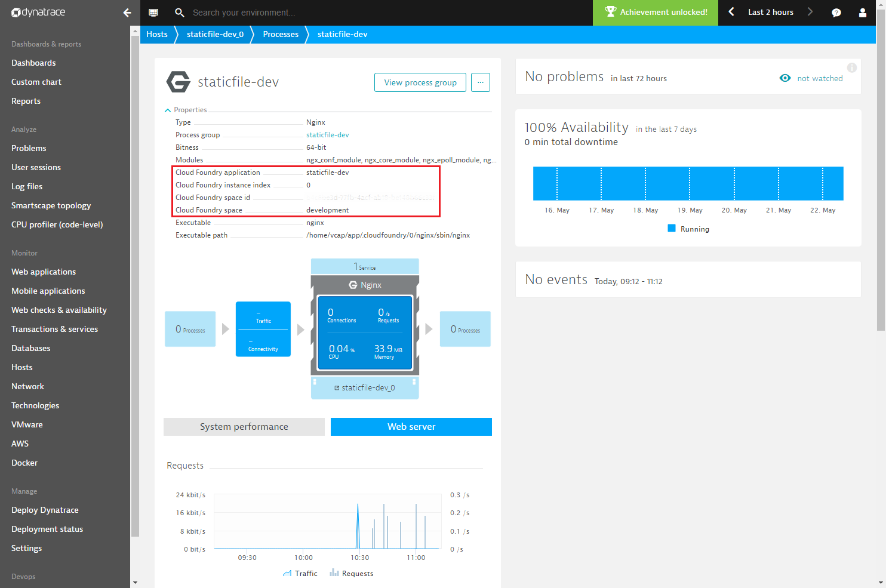
Task: Click the info icon in problems panel
Action: 852,68
